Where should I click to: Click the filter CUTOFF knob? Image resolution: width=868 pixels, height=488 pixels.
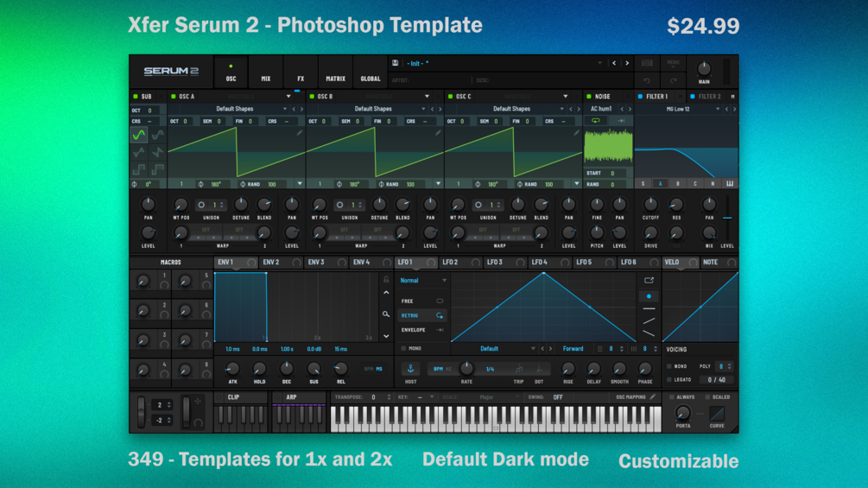click(651, 204)
